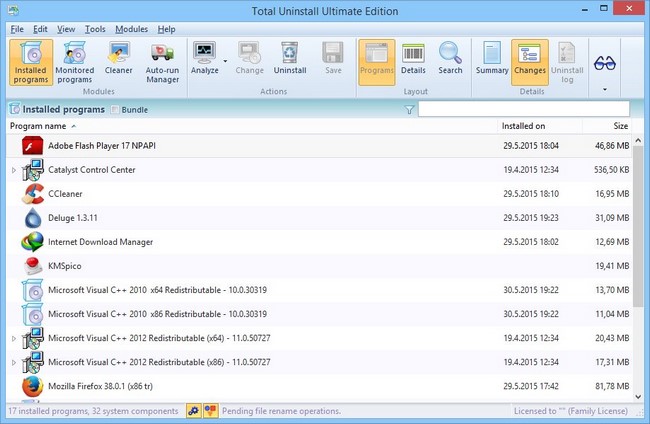Toggle the Programs layout panel
The width and height of the screenshot is (650, 424).
376,58
